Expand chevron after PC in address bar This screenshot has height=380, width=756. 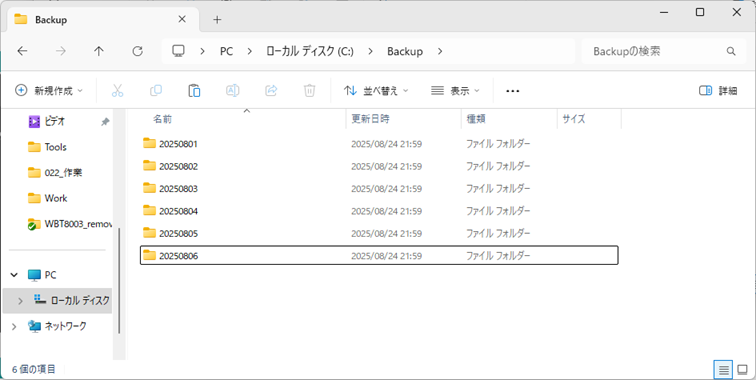coord(249,51)
